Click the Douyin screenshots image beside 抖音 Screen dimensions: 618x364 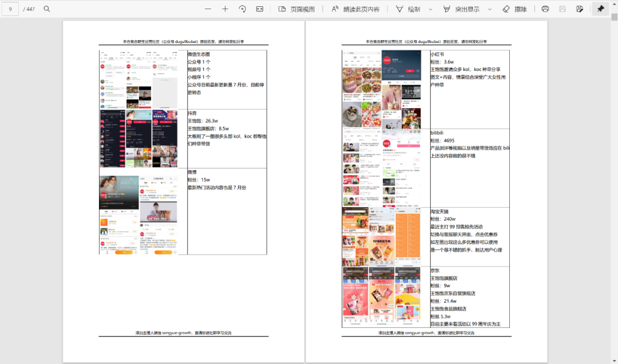pyautogui.click(x=138, y=139)
